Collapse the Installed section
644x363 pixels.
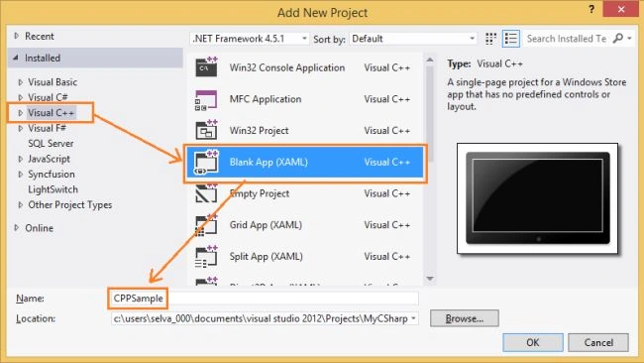pyautogui.click(x=16, y=58)
